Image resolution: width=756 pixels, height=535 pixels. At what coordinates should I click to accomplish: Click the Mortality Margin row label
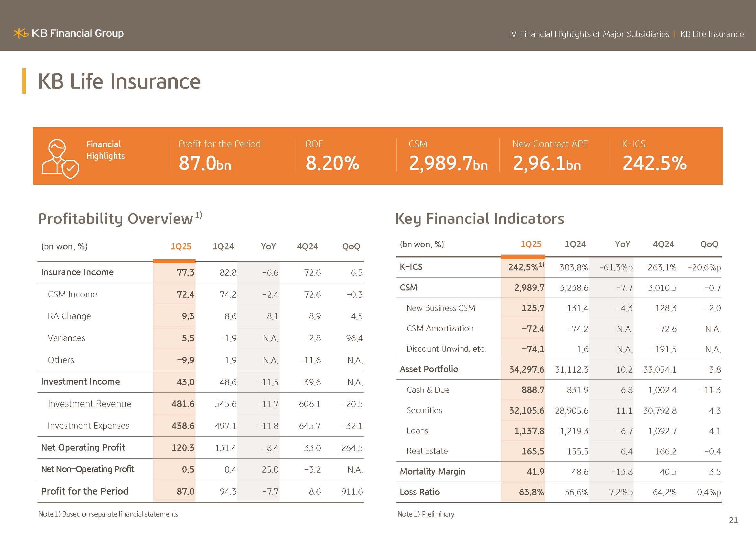432,471
